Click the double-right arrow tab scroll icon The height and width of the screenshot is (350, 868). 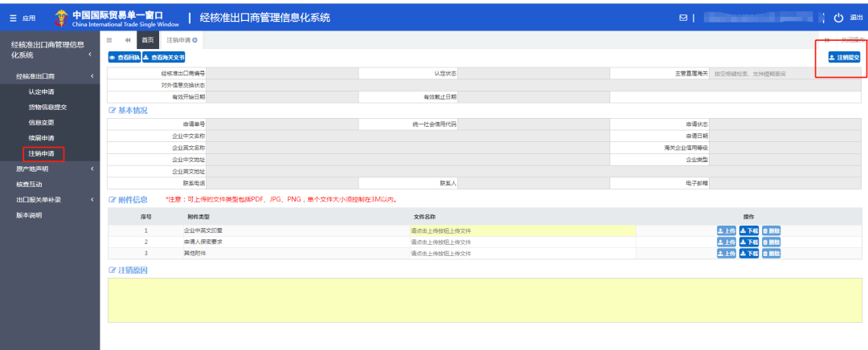(827, 40)
